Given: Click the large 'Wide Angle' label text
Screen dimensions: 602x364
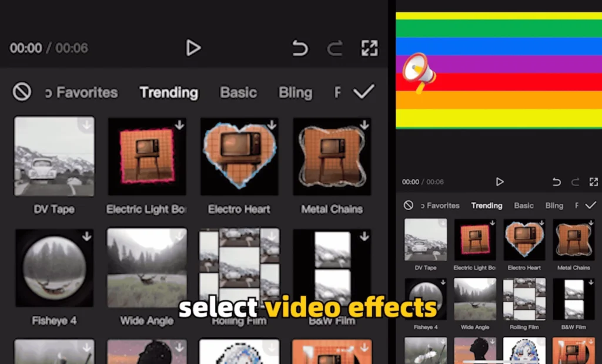Looking at the screenshot, I should pyautogui.click(x=147, y=321).
